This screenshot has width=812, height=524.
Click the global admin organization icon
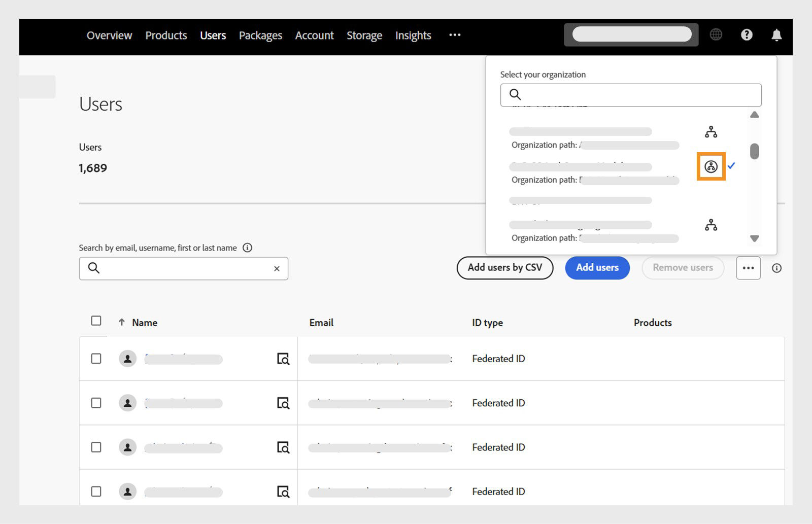pos(711,166)
